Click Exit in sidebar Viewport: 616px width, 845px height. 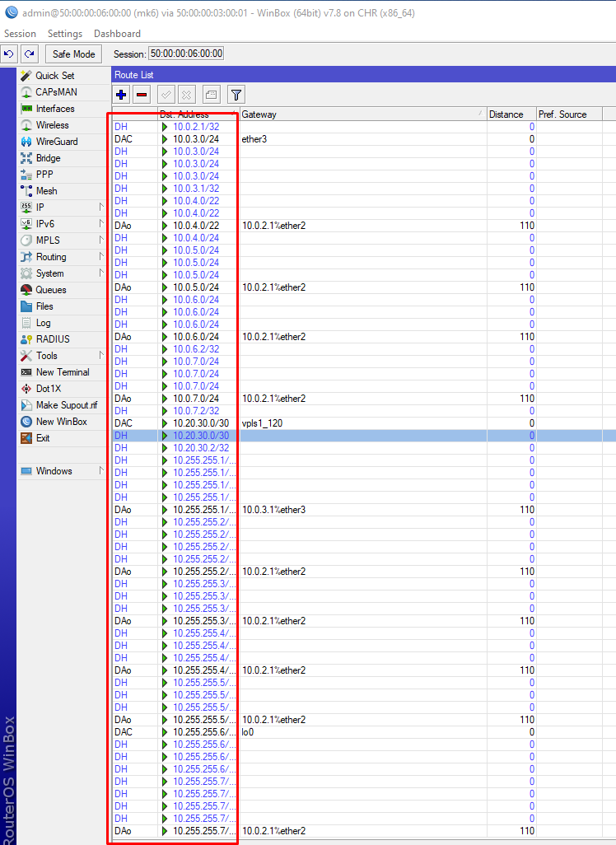click(x=62, y=438)
